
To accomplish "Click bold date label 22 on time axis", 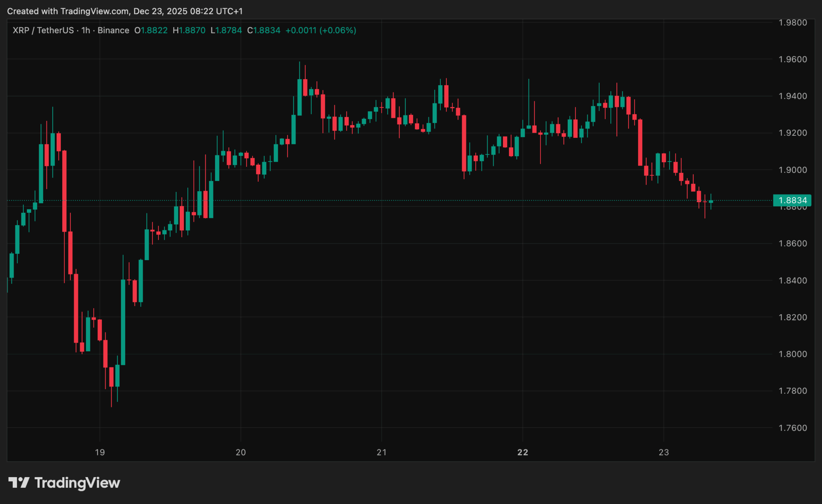I will [x=523, y=452].
